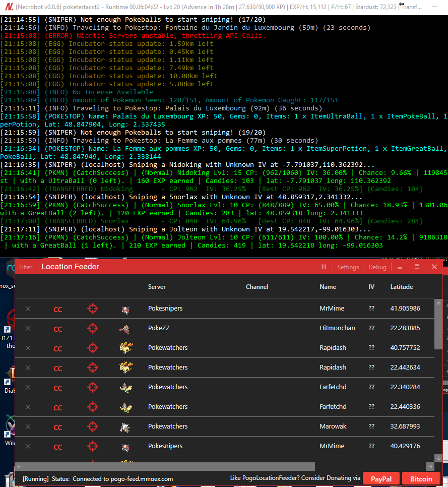The width and height of the screenshot is (448, 487).
Task: Remove the Rapidash 22.442634 row
Action: tap(28, 368)
